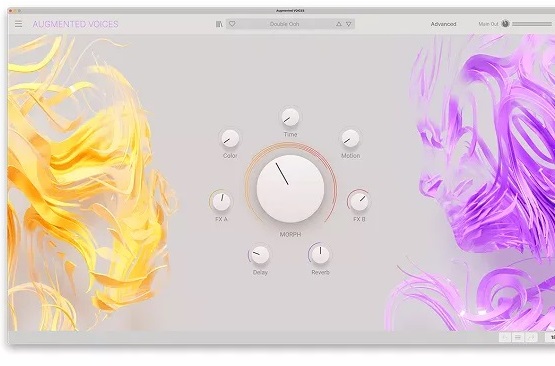This screenshot has height=366, width=555.
Task: Click the FX A knob
Action: tap(221, 201)
